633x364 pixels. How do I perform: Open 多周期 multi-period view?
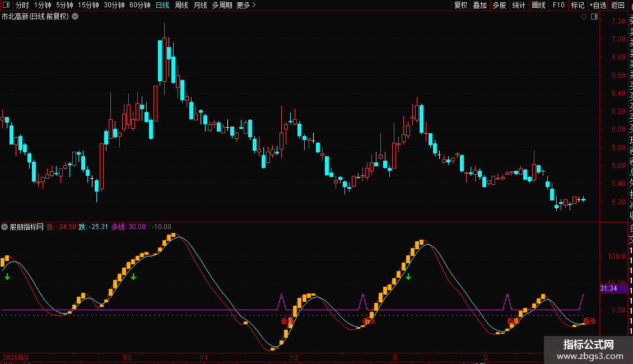tap(222, 5)
